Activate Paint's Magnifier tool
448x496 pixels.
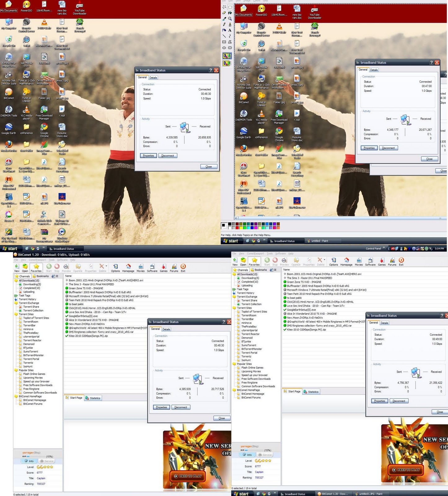[230, 19]
